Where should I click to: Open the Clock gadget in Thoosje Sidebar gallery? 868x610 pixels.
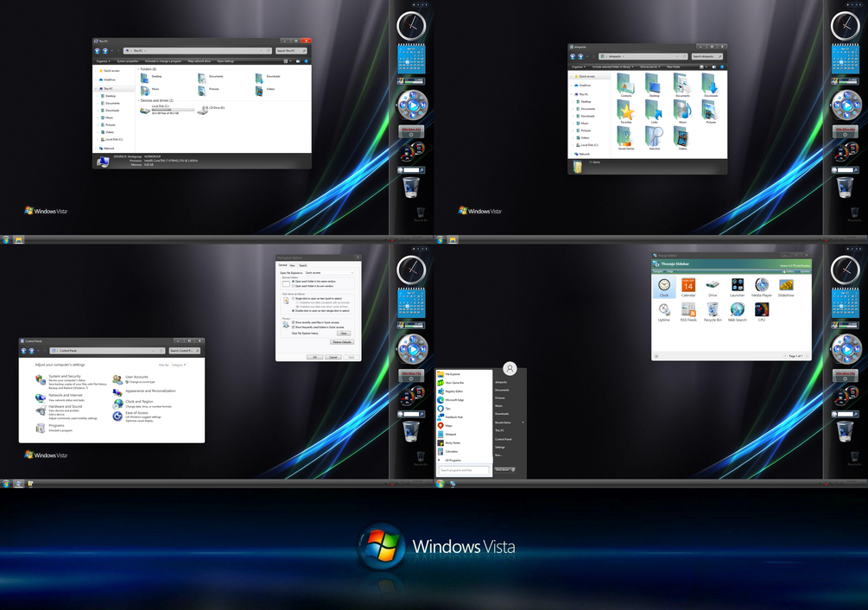663,287
